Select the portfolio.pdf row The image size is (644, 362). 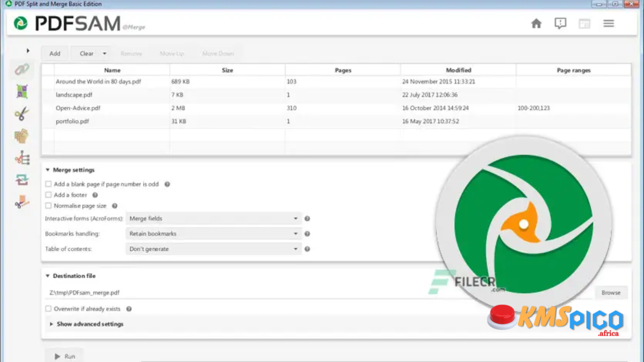[336, 121]
